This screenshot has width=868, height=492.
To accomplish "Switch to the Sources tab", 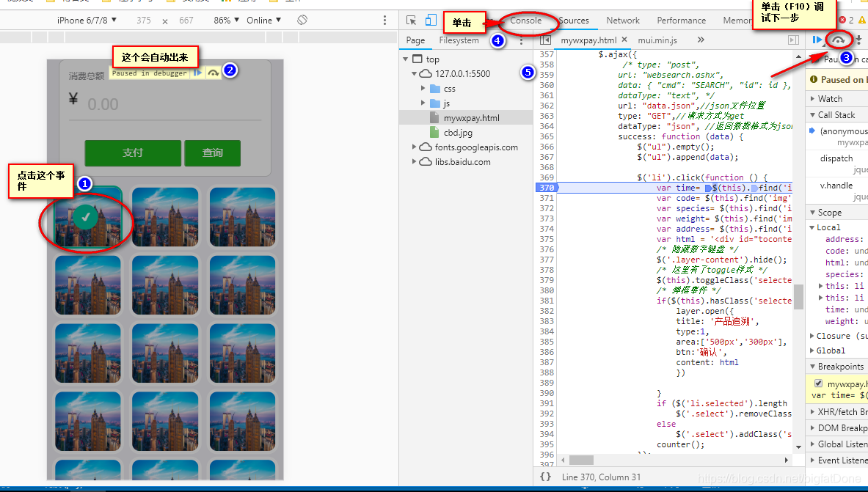I will pos(574,21).
